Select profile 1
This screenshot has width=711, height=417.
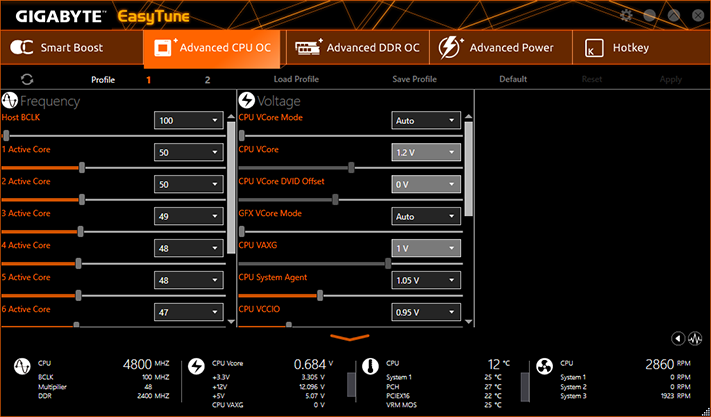[148, 80]
